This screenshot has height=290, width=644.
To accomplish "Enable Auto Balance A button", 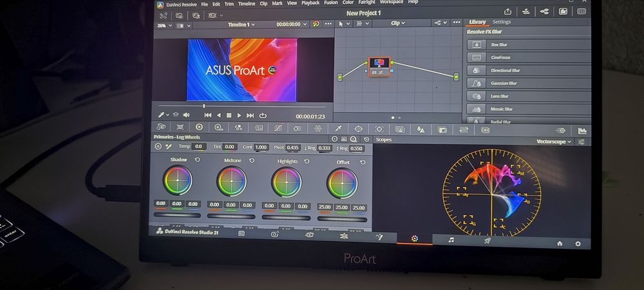I will 158,146.
